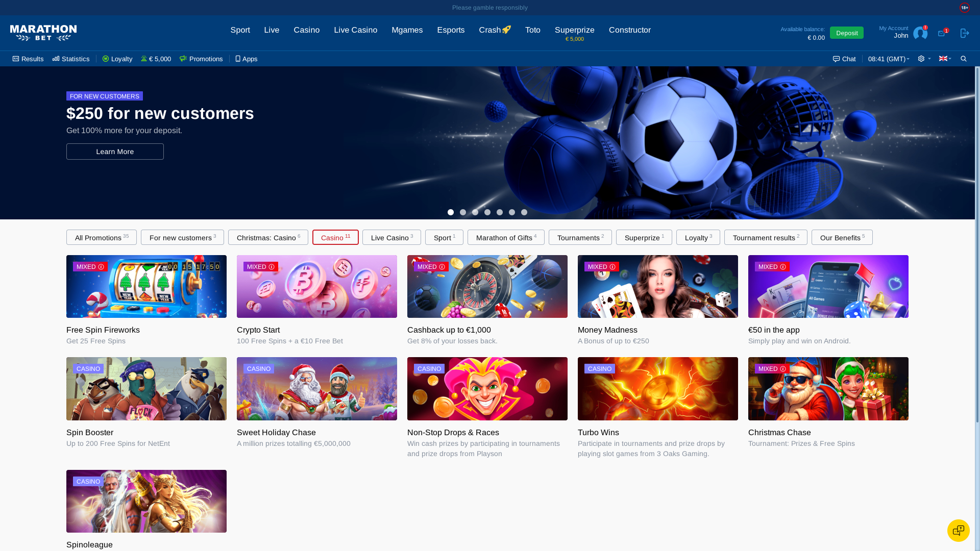Open Promotions via the megaphone icon

(183, 59)
